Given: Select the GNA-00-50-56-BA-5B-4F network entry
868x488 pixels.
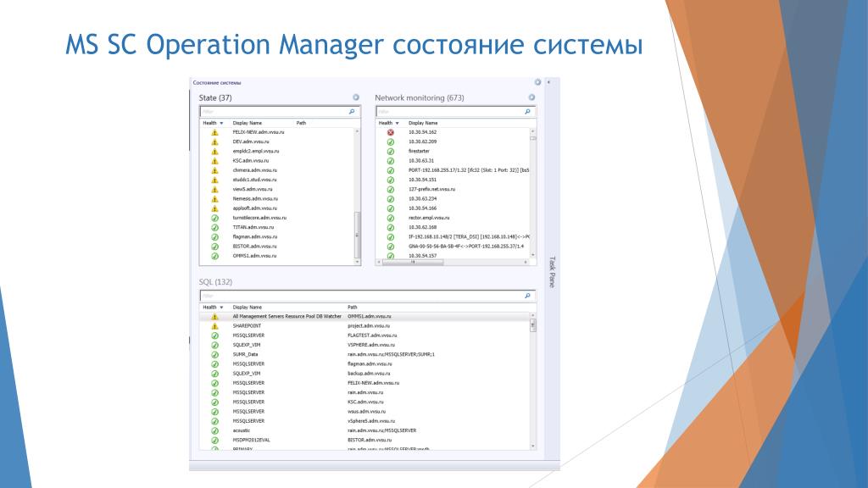Looking at the screenshot, I should coord(466,247).
